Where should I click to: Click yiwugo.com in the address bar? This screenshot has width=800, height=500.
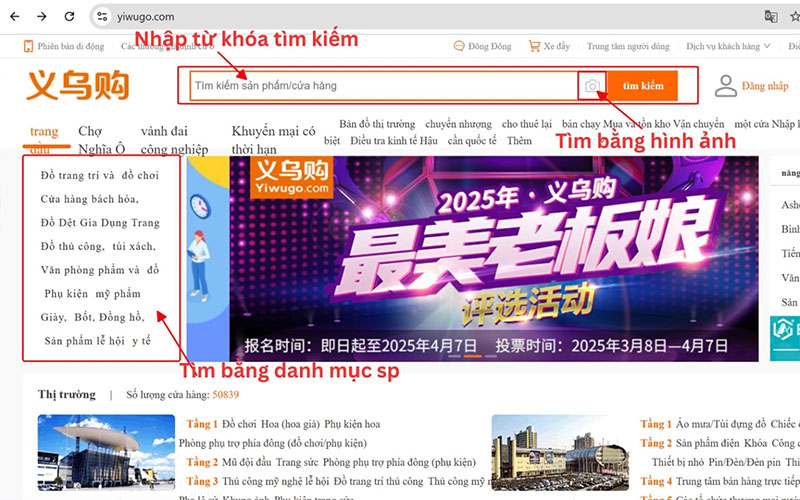(145, 16)
